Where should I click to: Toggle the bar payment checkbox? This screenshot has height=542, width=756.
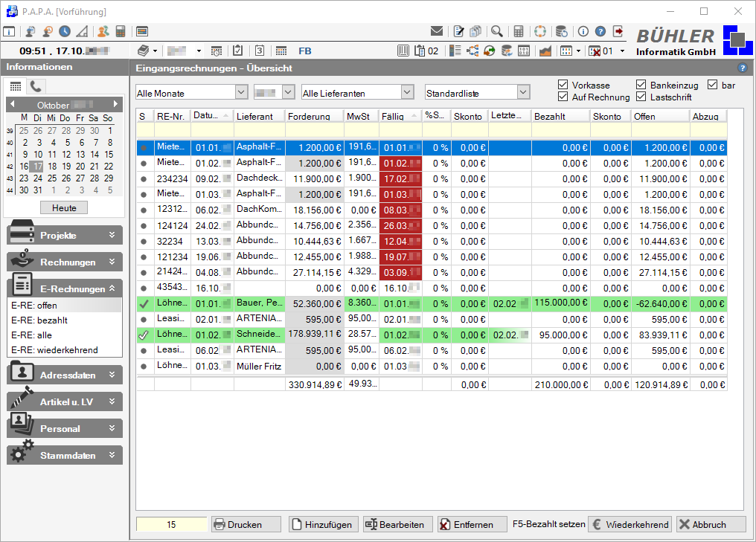point(713,85)
